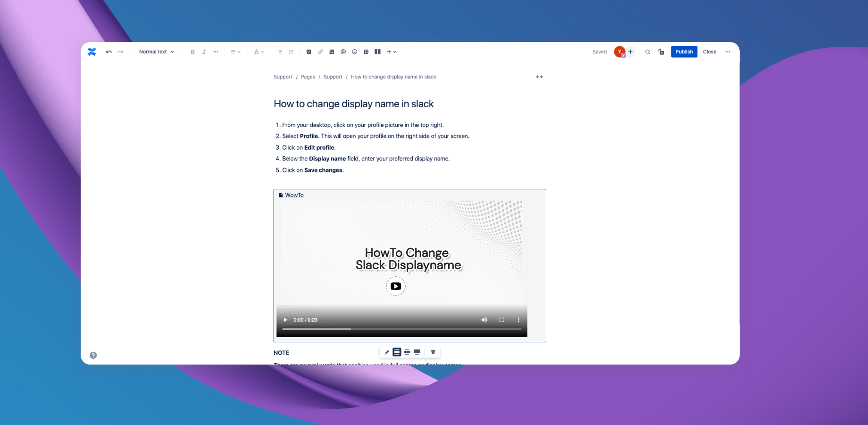The height and width of the screenshot is (425, 868).
Task: Delete the WowTo macro
Action: [x=433, y=352]
